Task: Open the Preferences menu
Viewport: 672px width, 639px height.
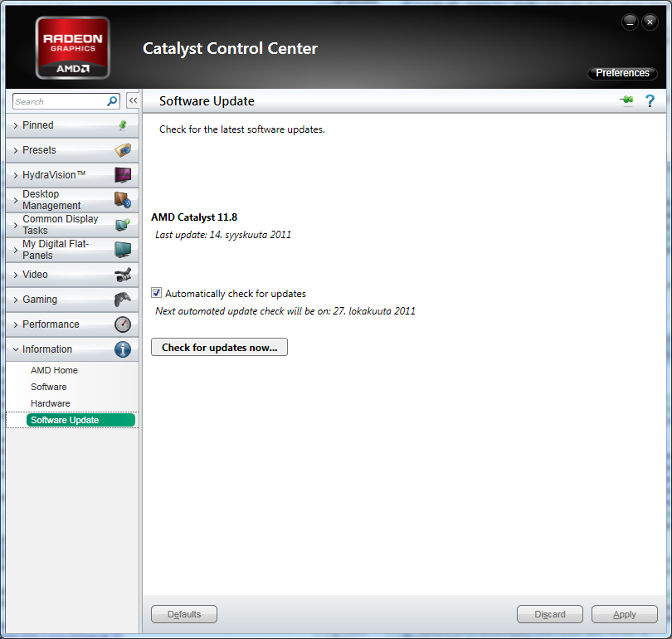Action: (622, 73)
